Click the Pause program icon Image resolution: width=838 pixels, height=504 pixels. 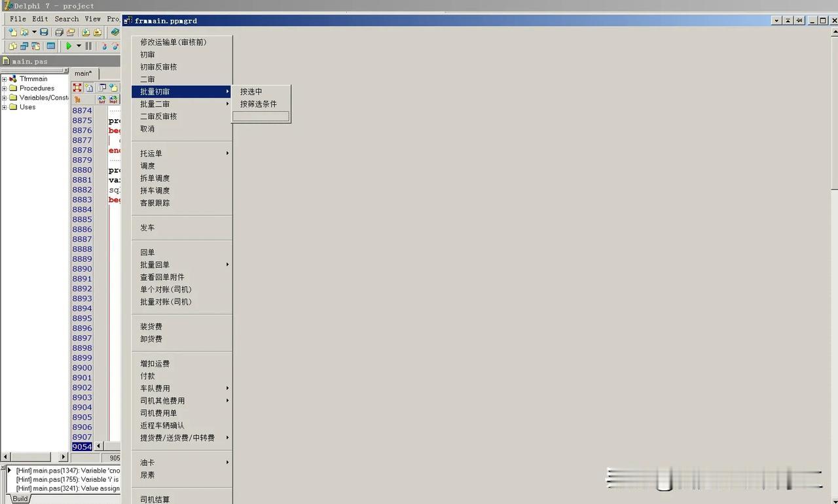tap(88, 46)
